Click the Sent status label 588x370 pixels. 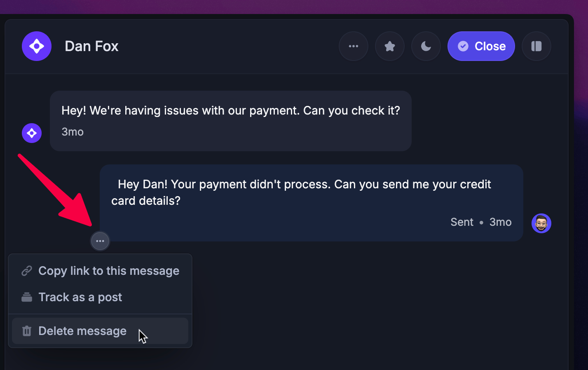click(462, 222)
